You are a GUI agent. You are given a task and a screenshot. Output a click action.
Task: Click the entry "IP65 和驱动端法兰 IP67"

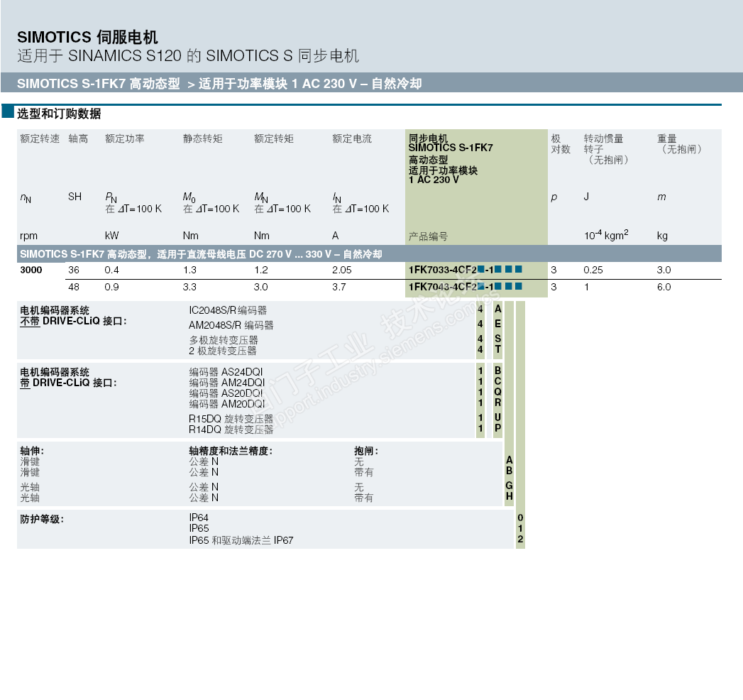click(241, 540)
